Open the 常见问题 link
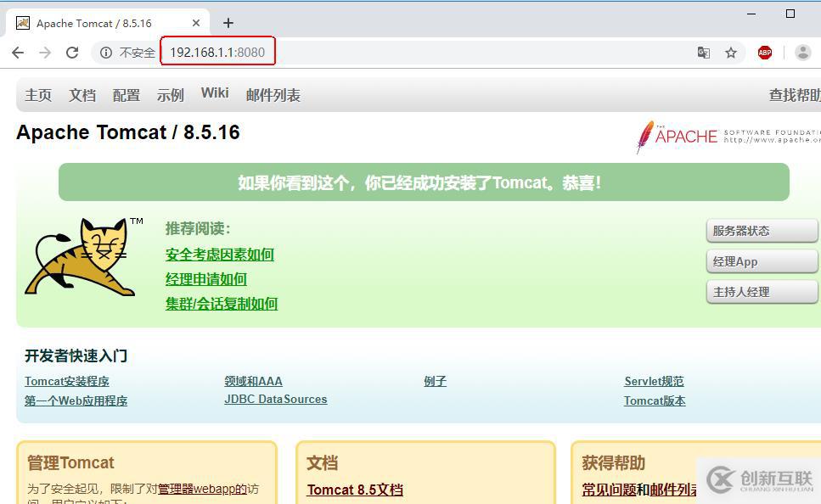The height and width of the screenshot is (504, 821). click(x=609, y=490)
